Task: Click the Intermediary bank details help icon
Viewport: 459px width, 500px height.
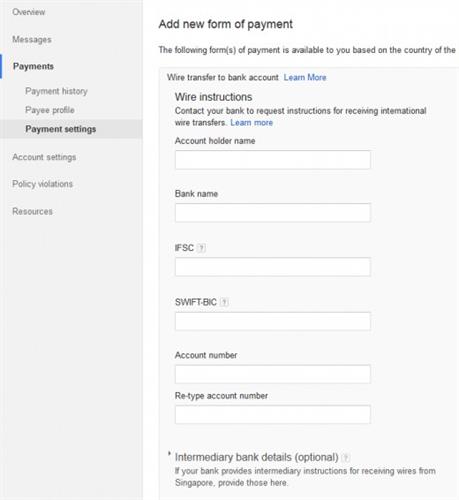Action: point(346,458)
